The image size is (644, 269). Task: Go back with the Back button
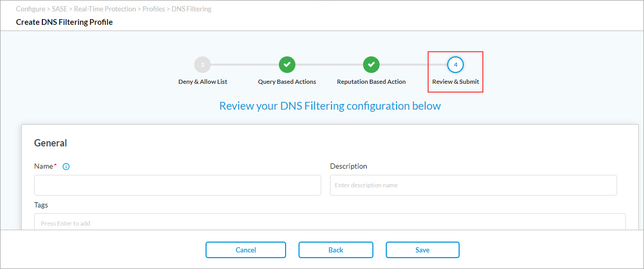point(336,250)
